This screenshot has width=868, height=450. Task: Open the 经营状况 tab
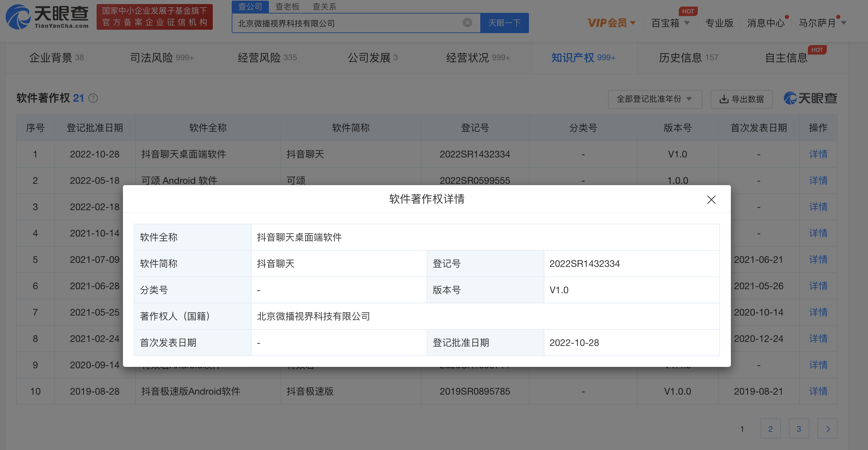coord(478,58)
